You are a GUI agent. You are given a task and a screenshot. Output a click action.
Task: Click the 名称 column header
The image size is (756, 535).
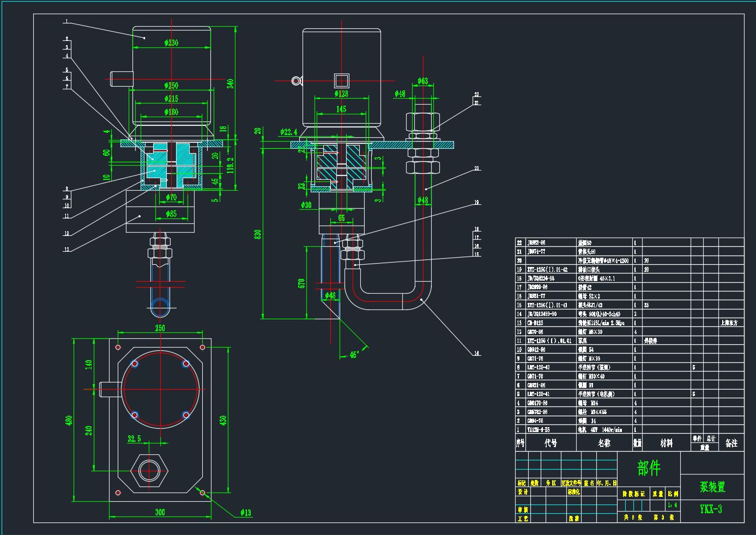tap(604, 443)
